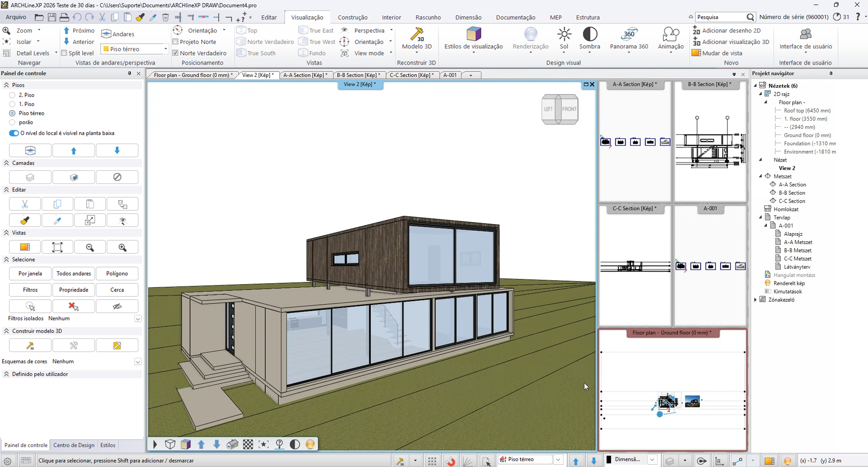The height and width of the screenshot is (467, 868).
Task: Select the 1. Piso radio button
Action: coord(12,104)
